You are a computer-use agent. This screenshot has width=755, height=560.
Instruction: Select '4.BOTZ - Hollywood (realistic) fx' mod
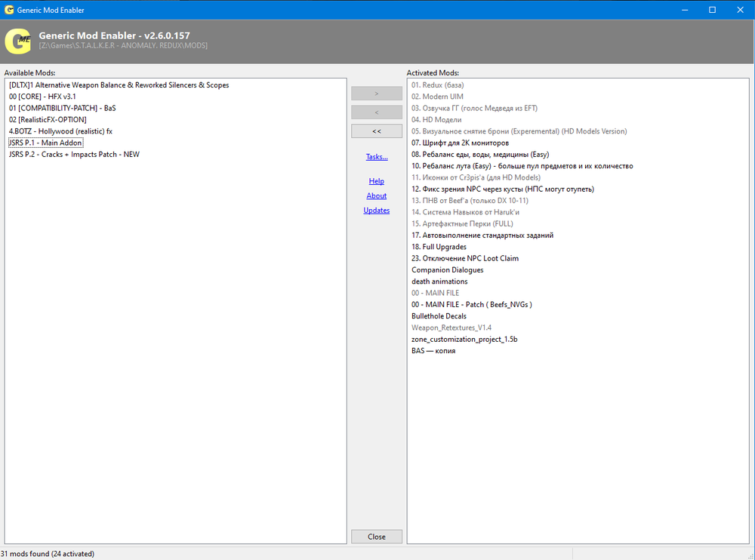coord(60,131)
